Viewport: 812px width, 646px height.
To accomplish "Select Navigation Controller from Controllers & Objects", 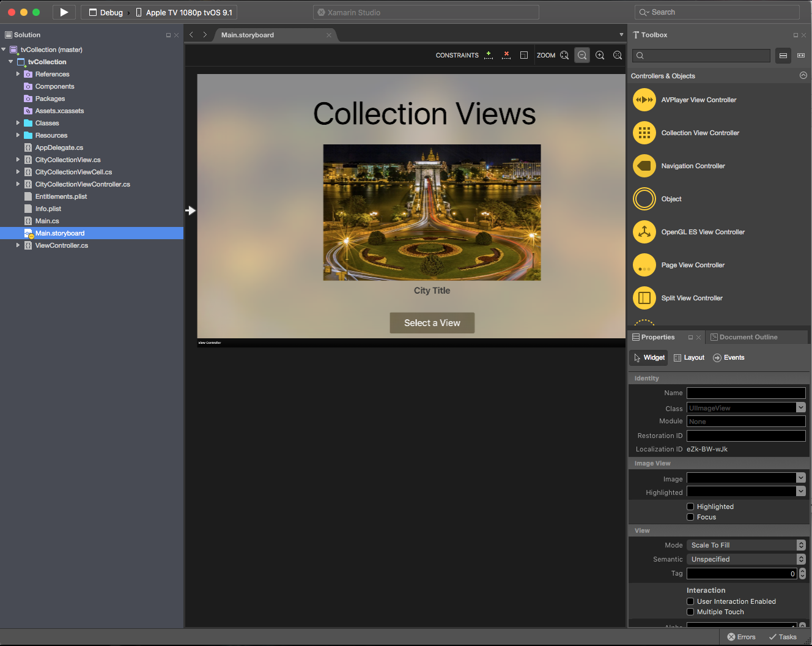I will pyautogui.click(x=693, y=166).
